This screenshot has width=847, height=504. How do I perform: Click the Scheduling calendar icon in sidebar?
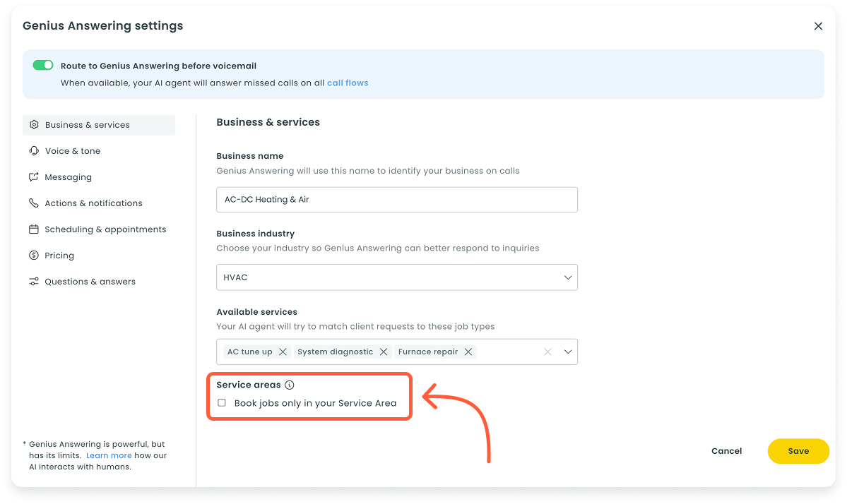point(33,229)
